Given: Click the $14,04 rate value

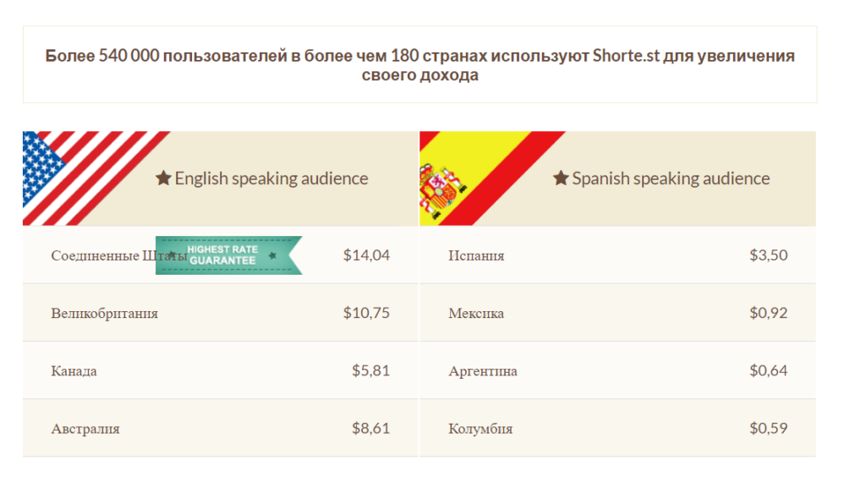Looking at the screenshot, I should coord(366,255).
